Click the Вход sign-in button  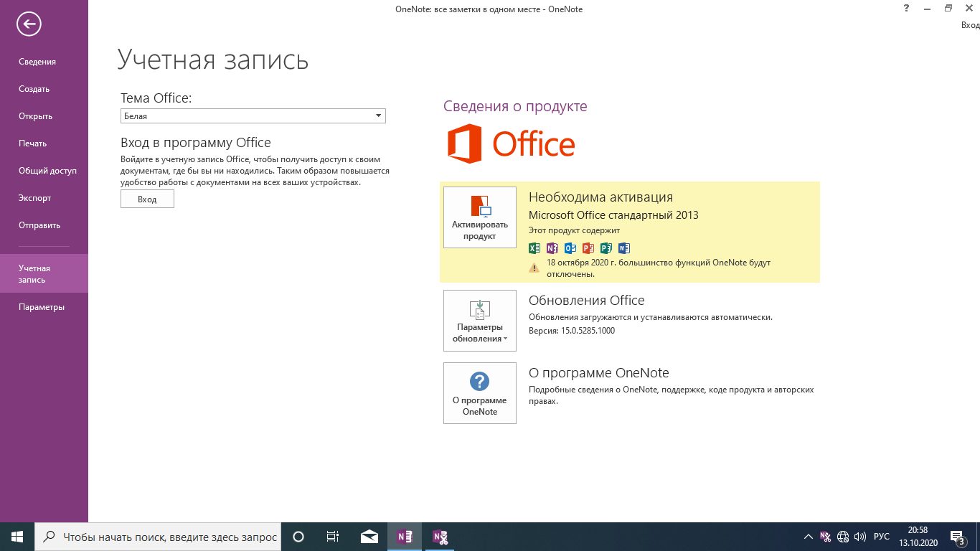coord(147,199)
